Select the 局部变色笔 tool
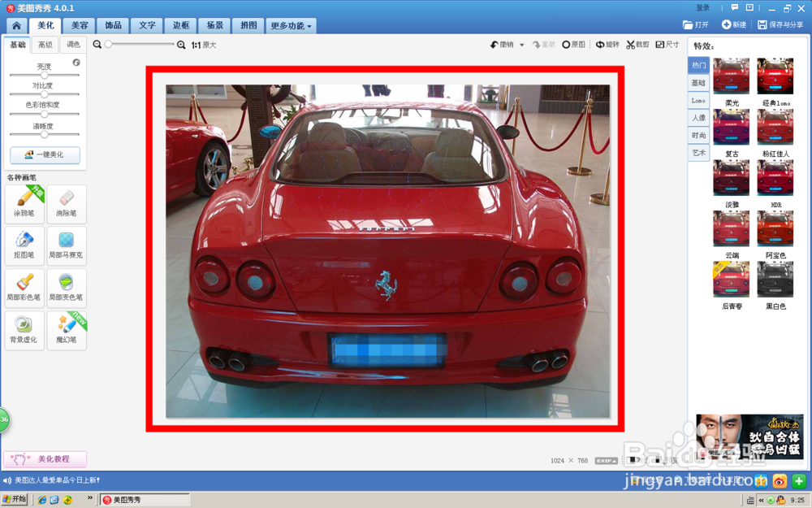The image size is (812, 508). point(67,289)
